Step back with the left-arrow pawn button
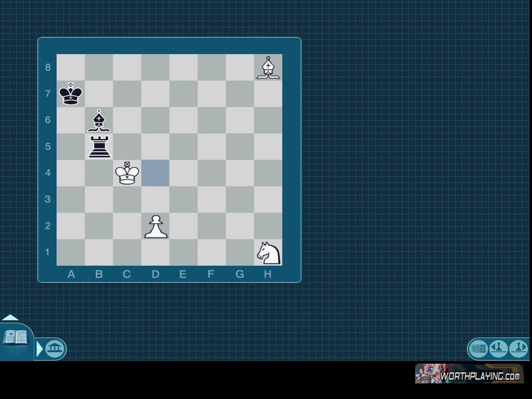Image resolution: width=532 pixels, height=399 pixels. [498, 348]
